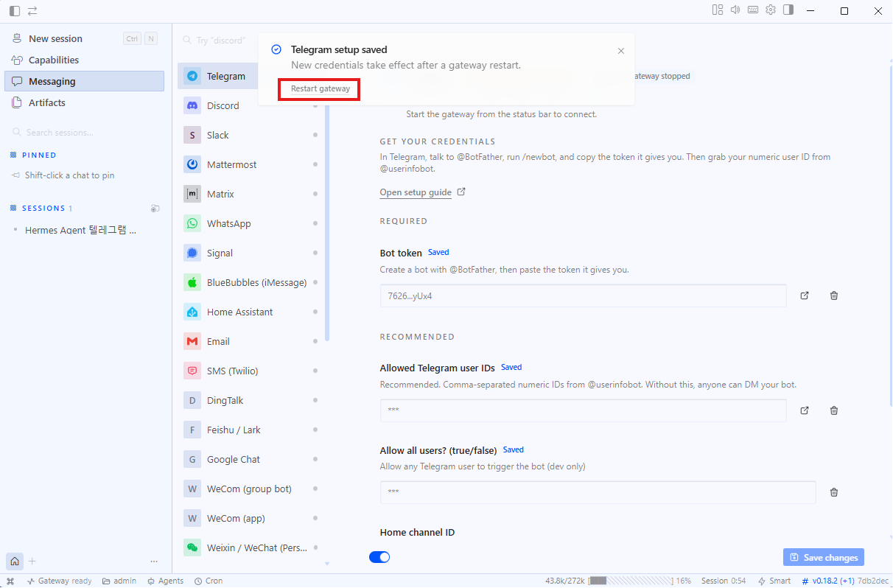Select the Home Assistant icon
Image resolution: width=893 pixels, height=588 pixels.
(192, 312)
